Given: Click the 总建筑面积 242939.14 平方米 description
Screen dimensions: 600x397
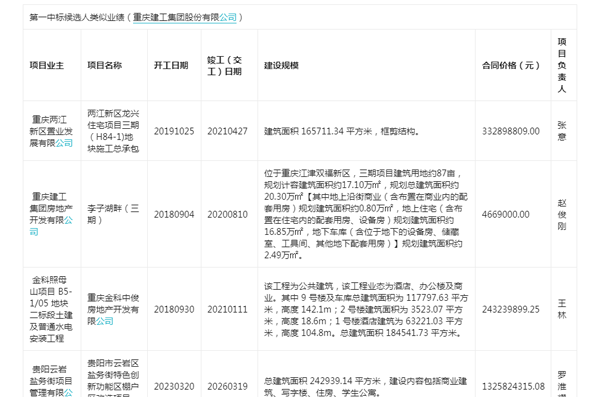Looking at the screenshot, I should (365, 386).
